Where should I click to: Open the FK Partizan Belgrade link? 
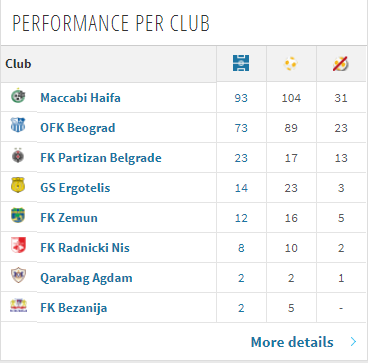(101, 158)
